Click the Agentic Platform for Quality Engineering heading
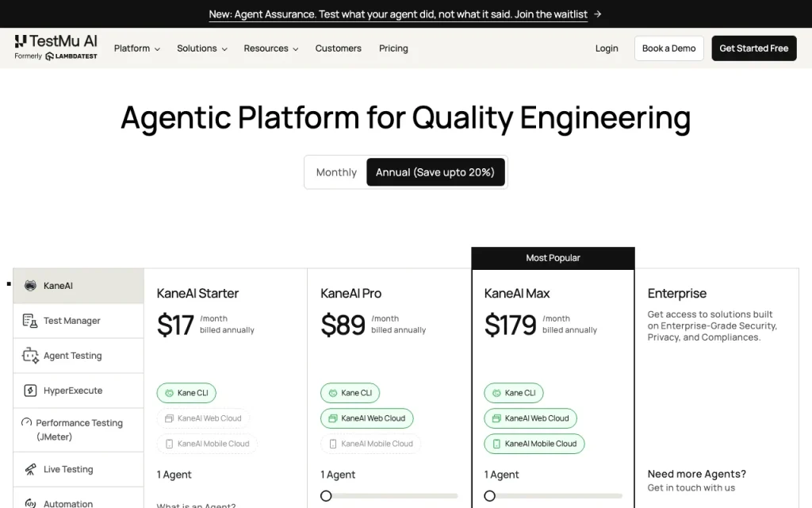The image size is (812, 508). 405,118
